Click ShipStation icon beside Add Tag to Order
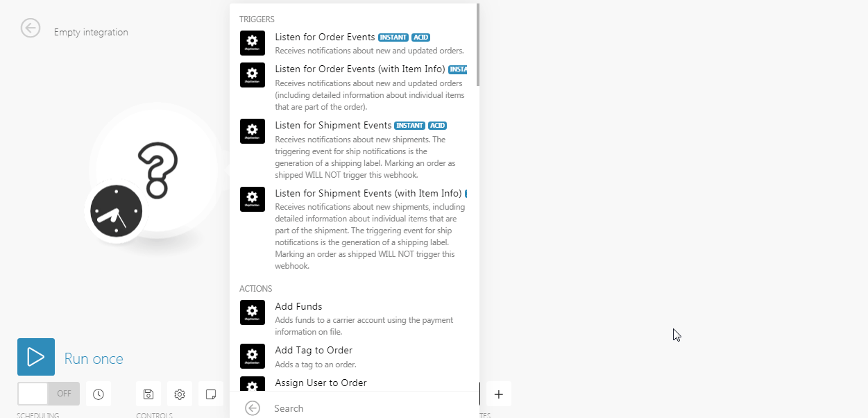The image size is (868, 418). click(x=253, y=356)
